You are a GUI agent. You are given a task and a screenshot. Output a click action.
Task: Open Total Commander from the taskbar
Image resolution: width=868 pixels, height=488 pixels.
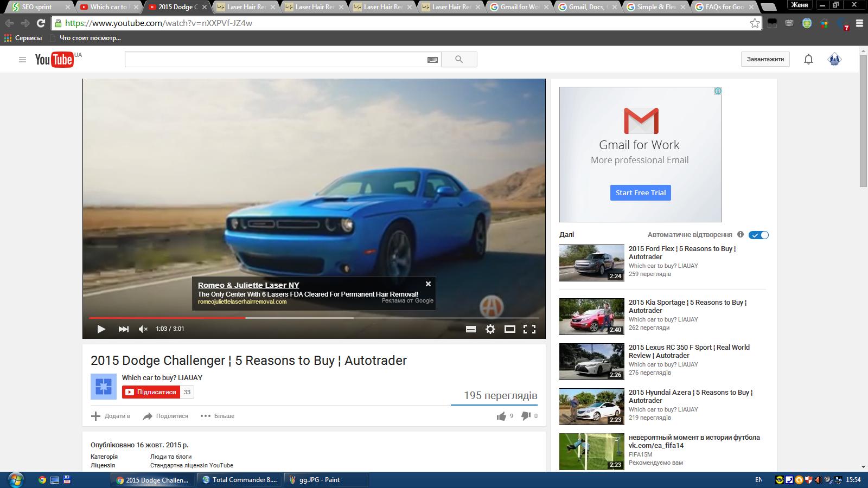[x=239, y=480]
